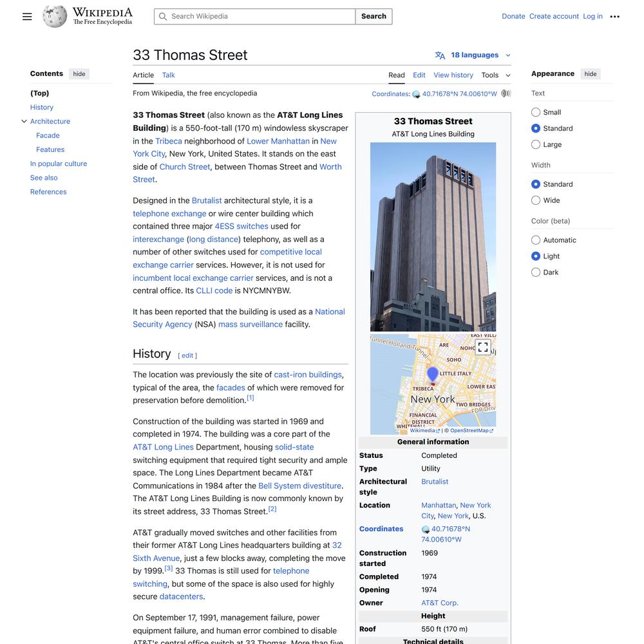Follow the National Security Agency link
The width and height of the screenshot is (644, 644).
(239, 318)
